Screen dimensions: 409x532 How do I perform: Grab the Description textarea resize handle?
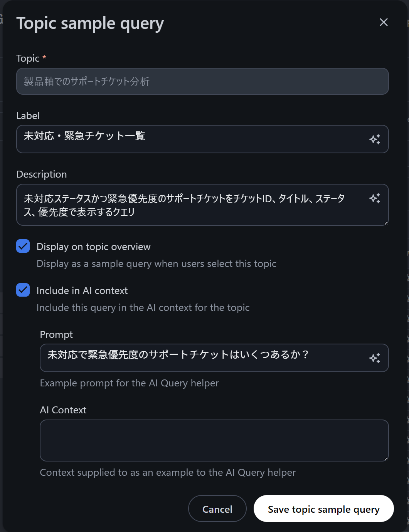[x=386, y=223]
